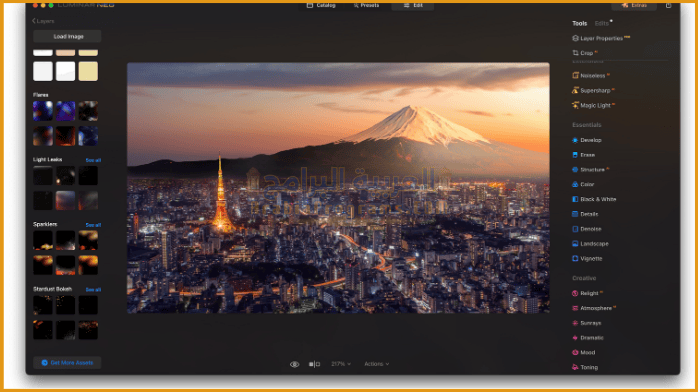Open the Supersharp tool
This screenshot has height=392, width=698.
[x=593, y=90]
